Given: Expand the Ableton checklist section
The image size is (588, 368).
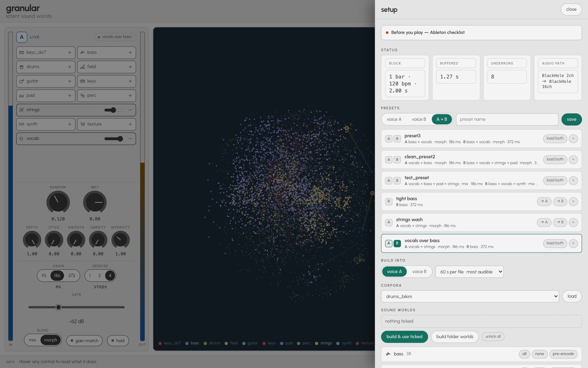Looking at the screenshot, I should pos(481,33).
